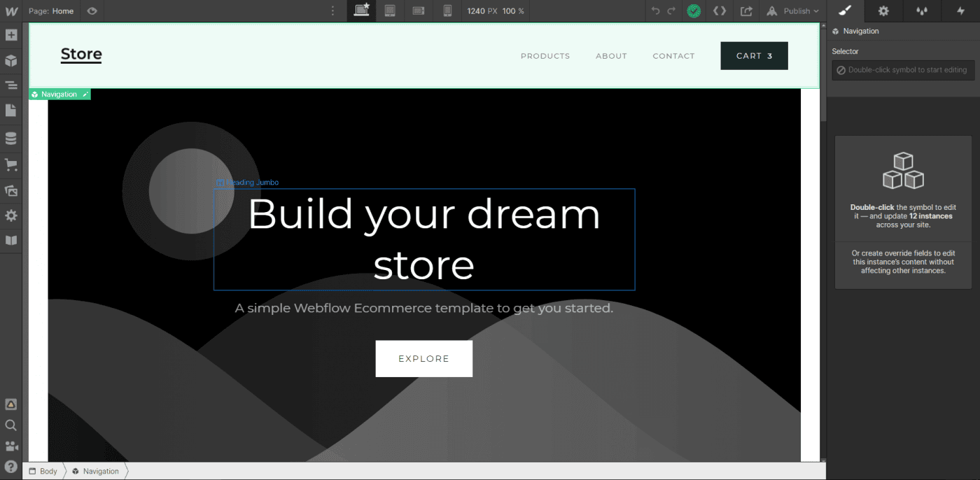Click the edit pencil on Navigation label

coord(85,94)
